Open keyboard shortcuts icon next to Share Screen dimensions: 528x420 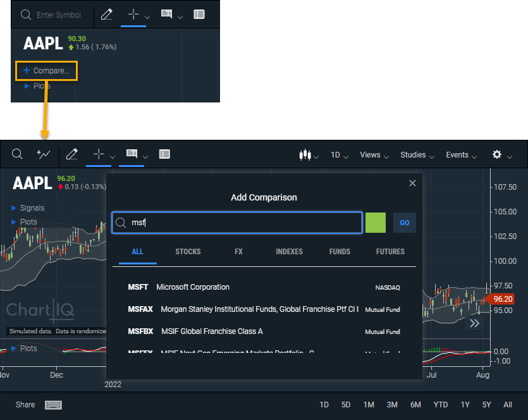53,405
